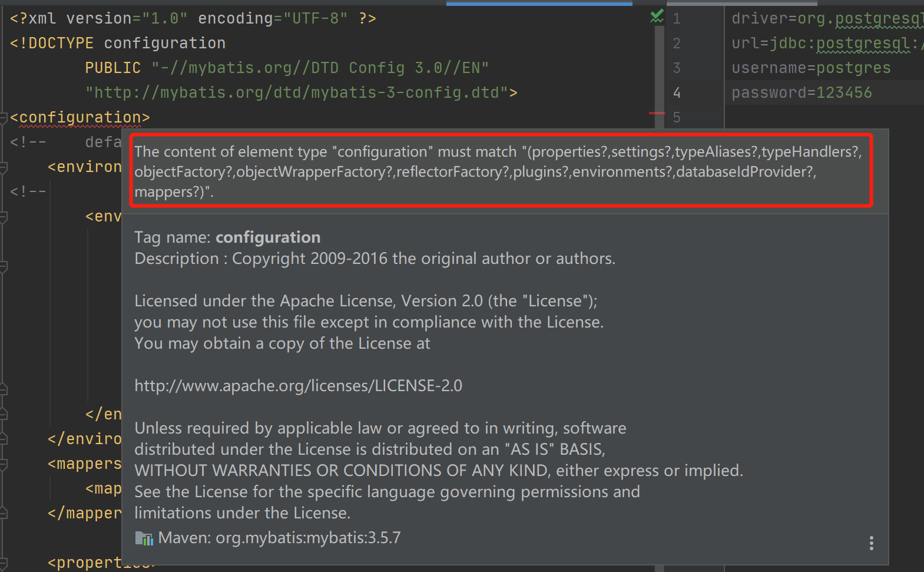Click the mybatis-3-config.dtd URL string

(x=297, y=93)
